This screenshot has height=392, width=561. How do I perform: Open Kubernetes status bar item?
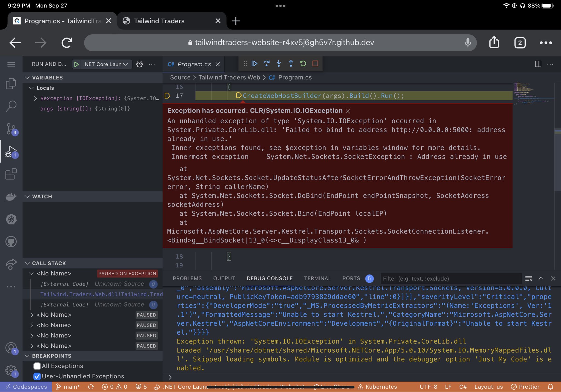click(x=377, y=387)
